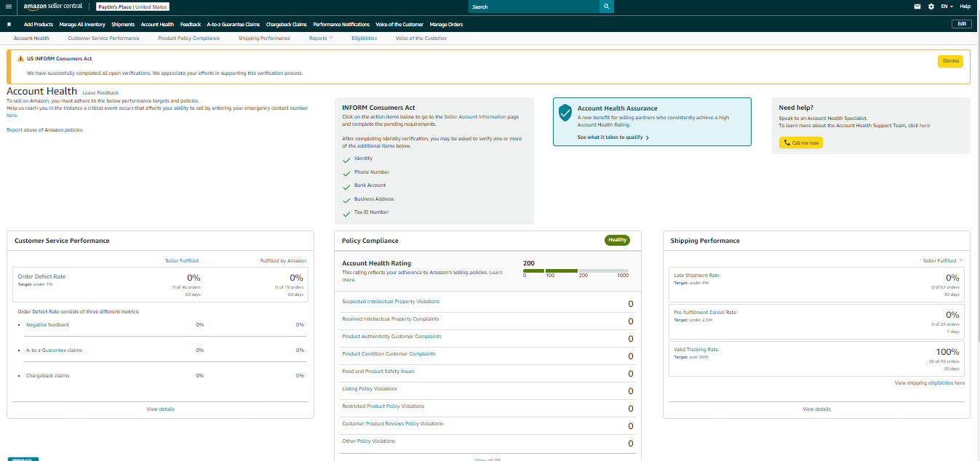Open the settings gear icon
The width and height of the screenshot is (980, 461).
[931, 7]
